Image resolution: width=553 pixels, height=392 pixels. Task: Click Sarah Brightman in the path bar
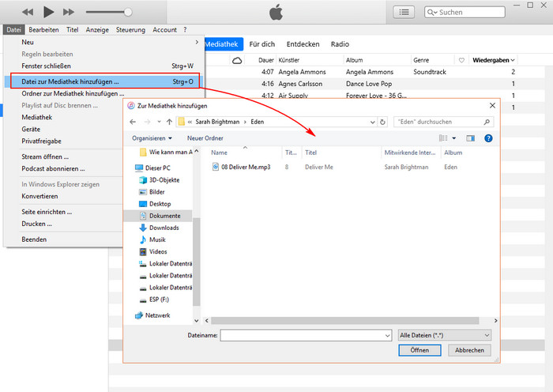pos(217,122)
